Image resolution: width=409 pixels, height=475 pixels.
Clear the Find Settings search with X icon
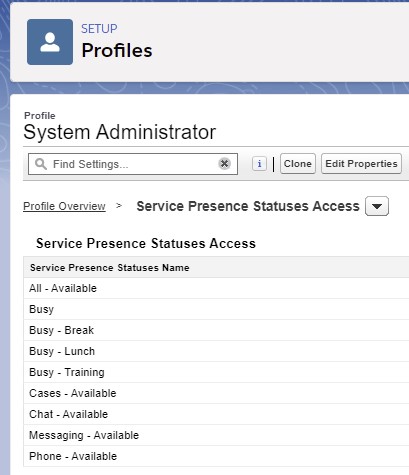[x=225, y=164]
